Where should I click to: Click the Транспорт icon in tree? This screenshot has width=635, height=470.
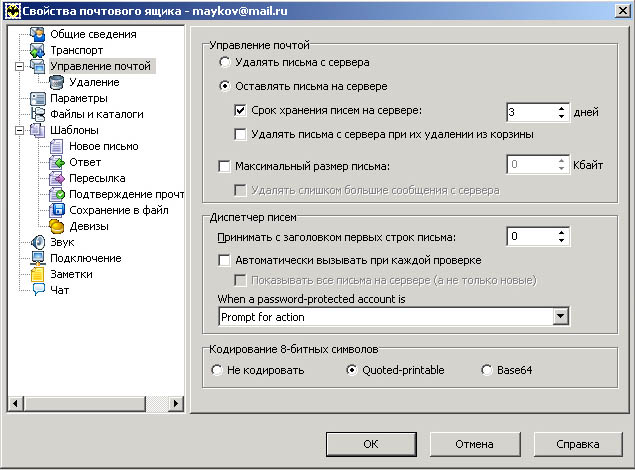pyautogui.click(x=38, y=50)
